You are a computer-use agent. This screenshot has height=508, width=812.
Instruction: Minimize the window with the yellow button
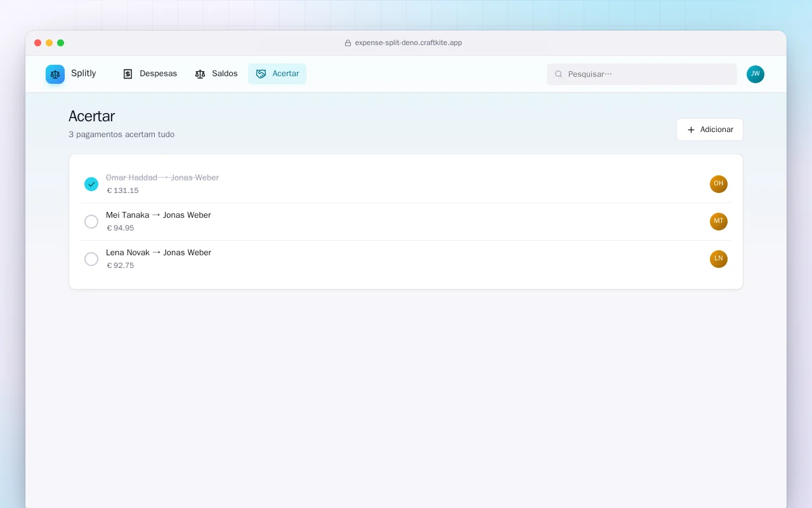pos(49,43)
